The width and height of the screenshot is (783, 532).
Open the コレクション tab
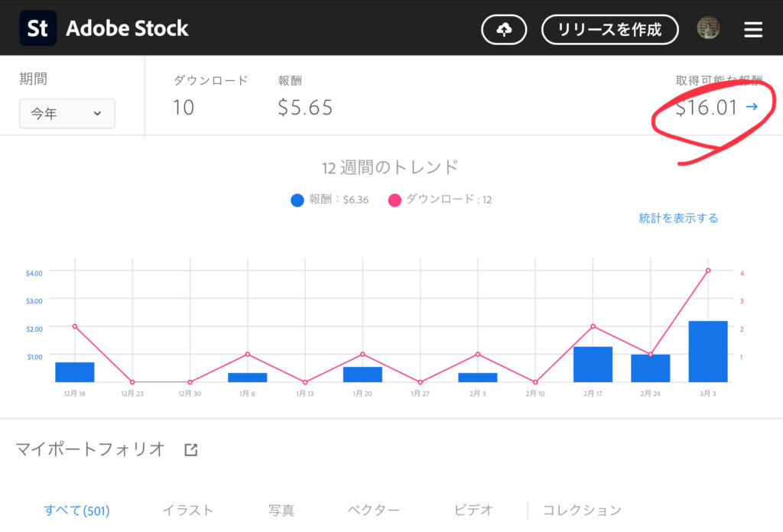tap(582, 510)
